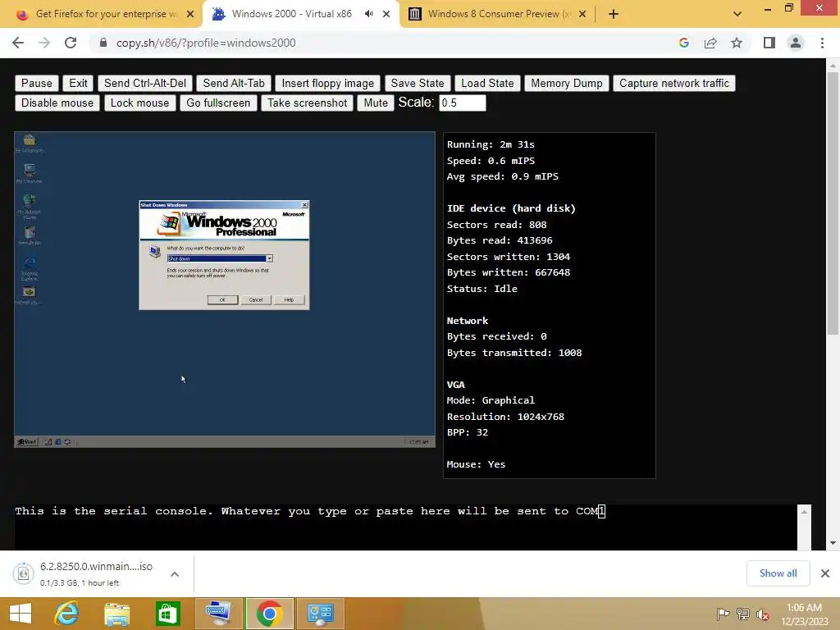Click the site lock icon
The image size is (840, 630).
[x=103, y=43]
